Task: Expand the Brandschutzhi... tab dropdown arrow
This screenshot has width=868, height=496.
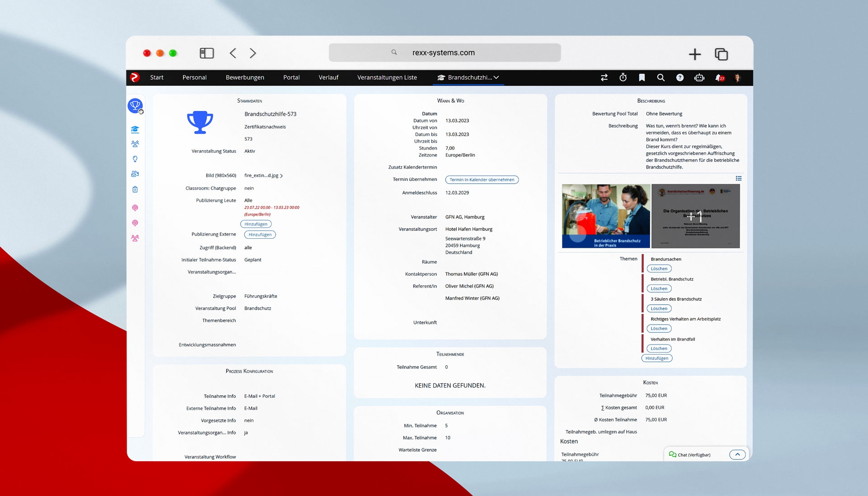Action: coord(496,77)
